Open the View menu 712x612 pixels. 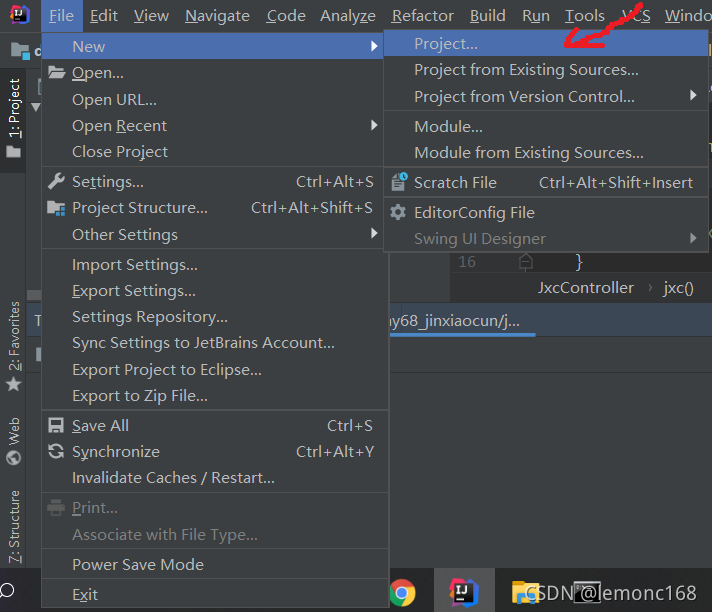(151, 16)
